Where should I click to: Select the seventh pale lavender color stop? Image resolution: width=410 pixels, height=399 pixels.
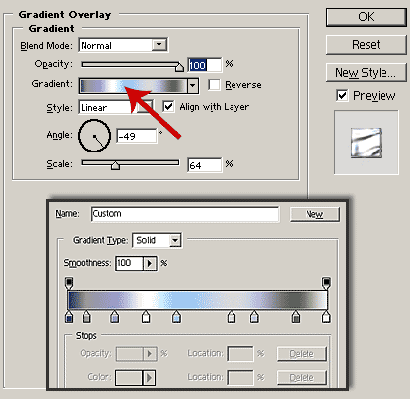254,317
